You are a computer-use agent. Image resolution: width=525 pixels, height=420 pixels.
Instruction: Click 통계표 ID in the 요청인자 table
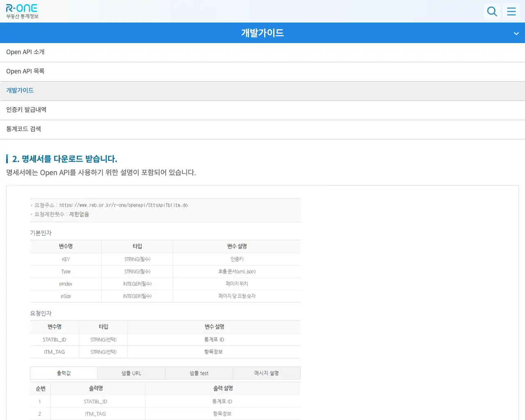[214, 340]
